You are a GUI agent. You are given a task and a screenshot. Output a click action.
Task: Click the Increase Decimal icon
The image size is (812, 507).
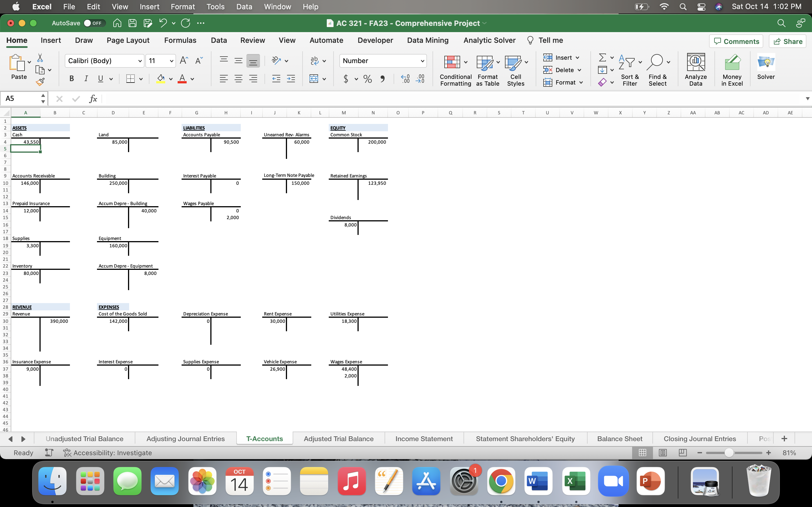(405, 79)
